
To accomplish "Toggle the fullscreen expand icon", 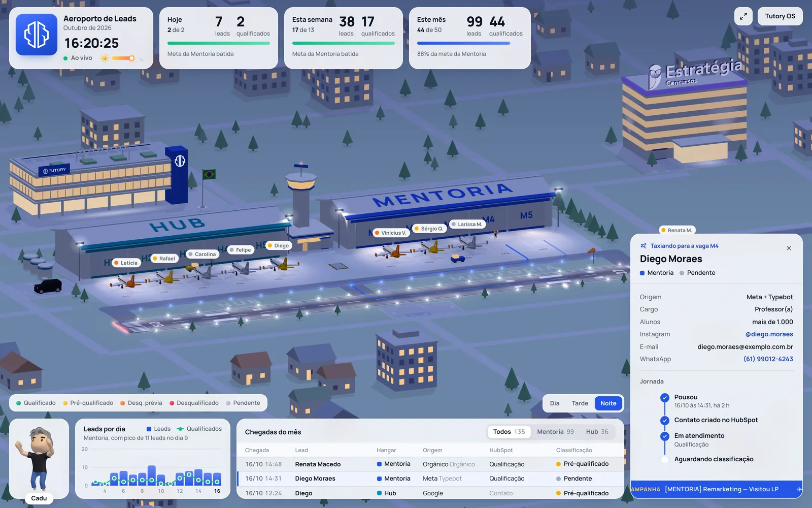I will tap(743, 16).
